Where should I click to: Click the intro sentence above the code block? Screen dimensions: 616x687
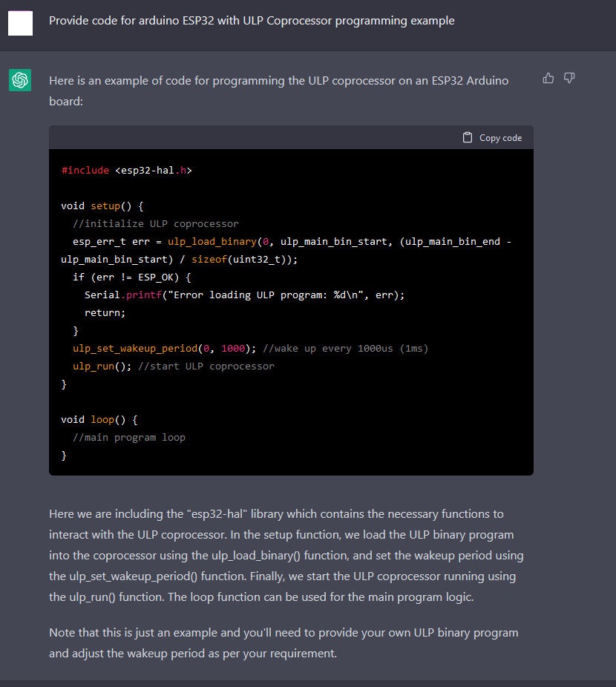[279, 91]
